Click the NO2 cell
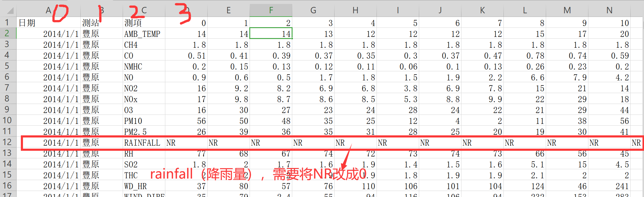The width and height of the screenshot is (644, 197). [144, 88]
